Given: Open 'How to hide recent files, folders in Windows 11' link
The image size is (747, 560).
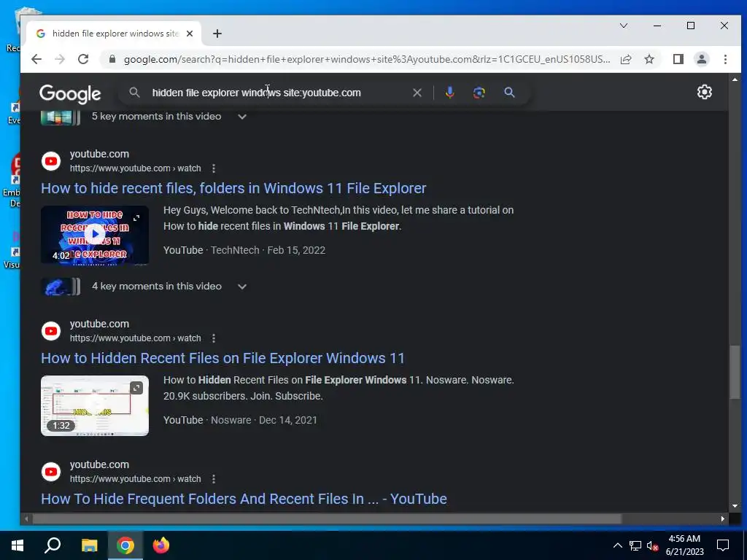Looking at the screenshot, I should click(x=233, y=188).
